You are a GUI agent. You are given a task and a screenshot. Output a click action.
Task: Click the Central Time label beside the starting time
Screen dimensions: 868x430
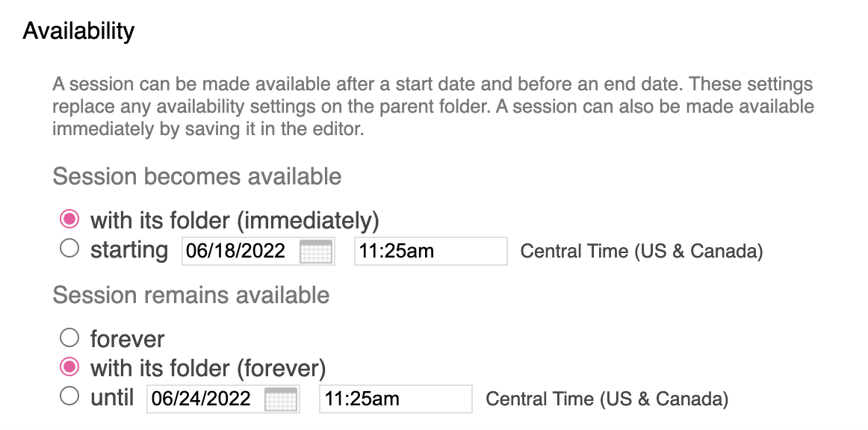pyautogui.click(x=641, y=252)
